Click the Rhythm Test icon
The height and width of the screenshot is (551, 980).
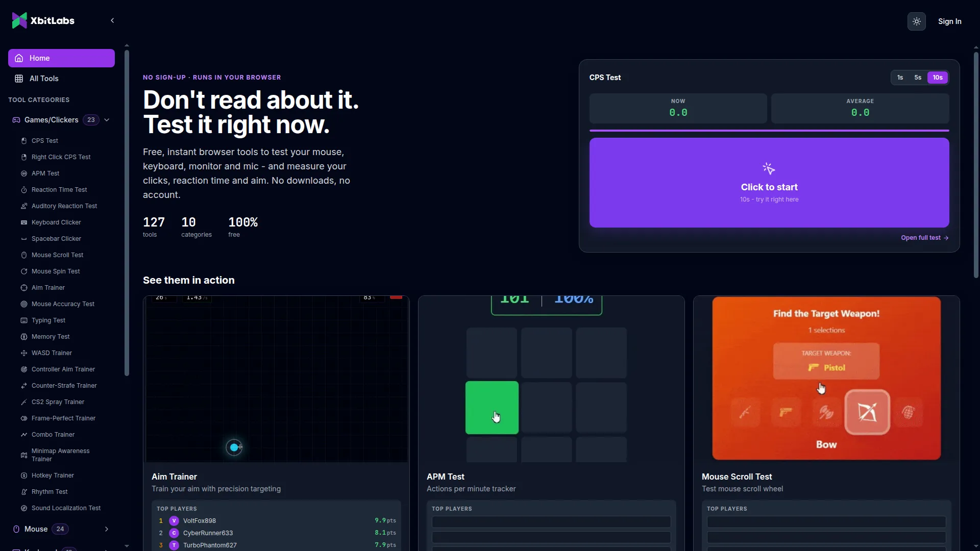click(23, 492)
